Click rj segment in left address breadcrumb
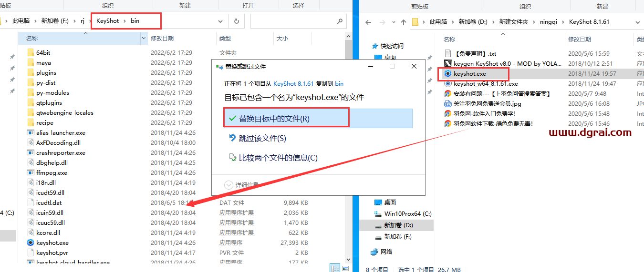The image size is (644, 272). click(82, 21)
